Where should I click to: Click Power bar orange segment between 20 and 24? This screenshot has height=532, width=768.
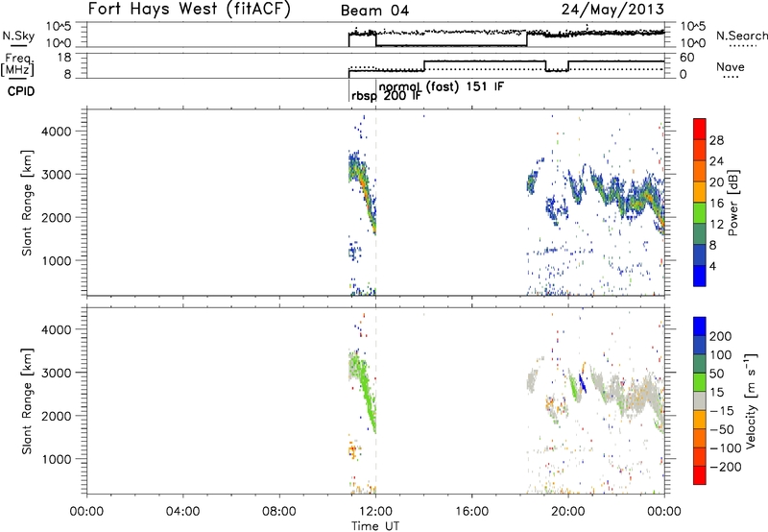click(x=700, y=171)
